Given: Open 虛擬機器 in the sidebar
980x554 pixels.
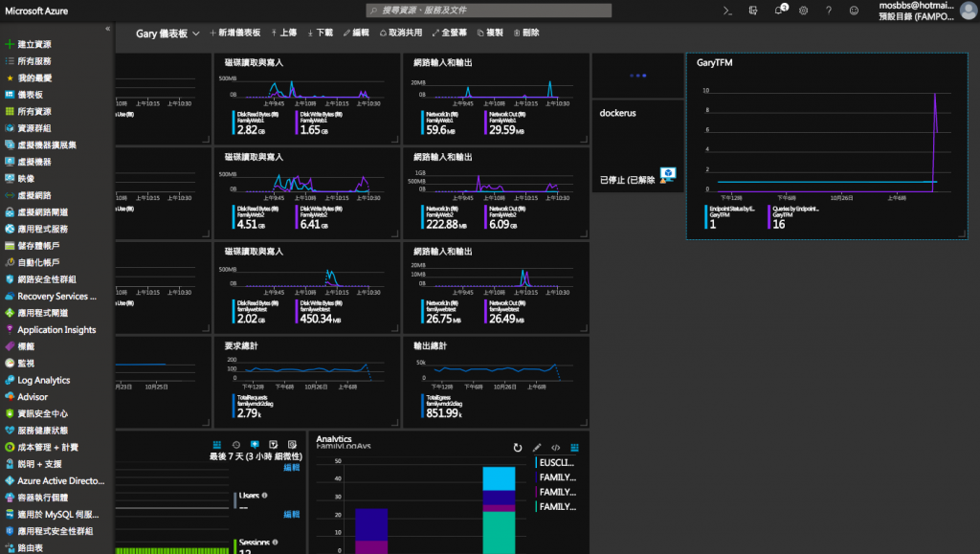Looking at the screenshot, I should pyautogui.click(x=34, y=162).
